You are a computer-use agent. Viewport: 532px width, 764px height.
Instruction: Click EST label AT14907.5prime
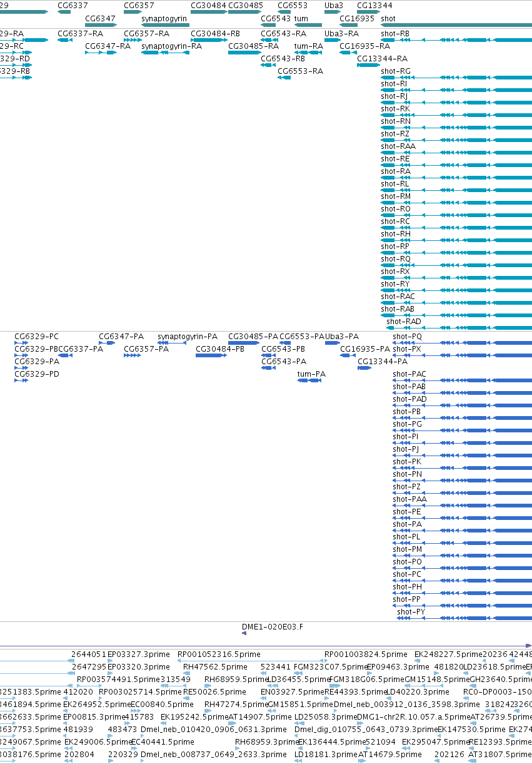259,717
